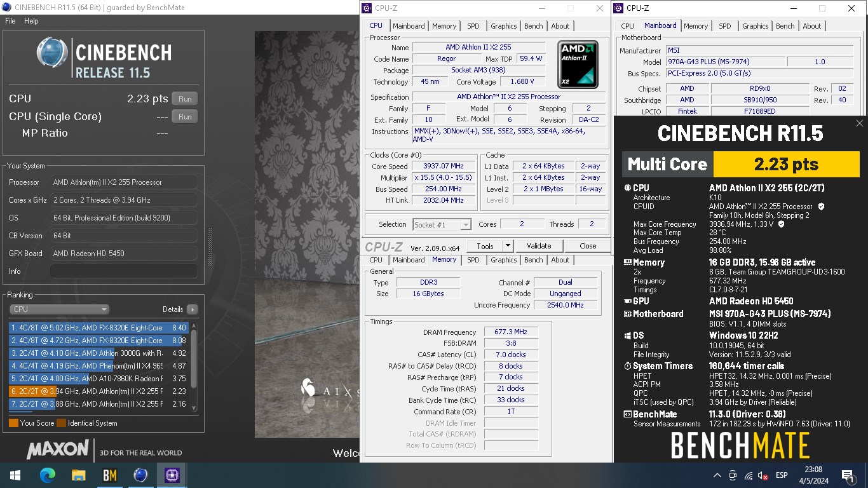Viewport: 868px width, 488px height.
Task: Select ranking row AMD A10-7860K Radeon
Action: [98, 379]
